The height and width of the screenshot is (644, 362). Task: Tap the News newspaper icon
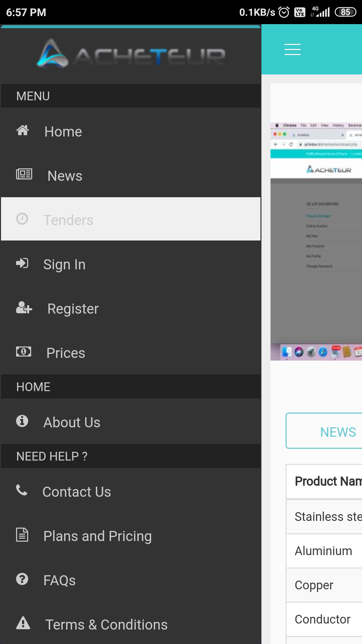click(x=24, y=174)
